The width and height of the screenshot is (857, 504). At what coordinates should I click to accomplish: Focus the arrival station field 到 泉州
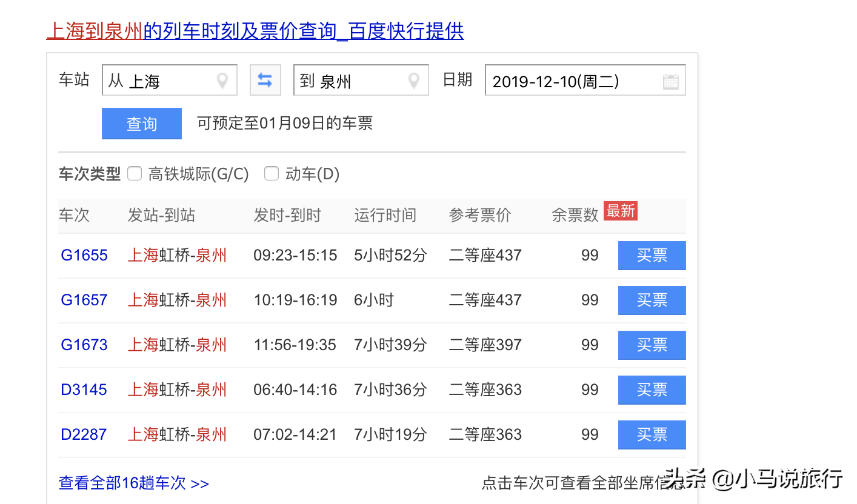pyautogui.click(x=361, y=81)
